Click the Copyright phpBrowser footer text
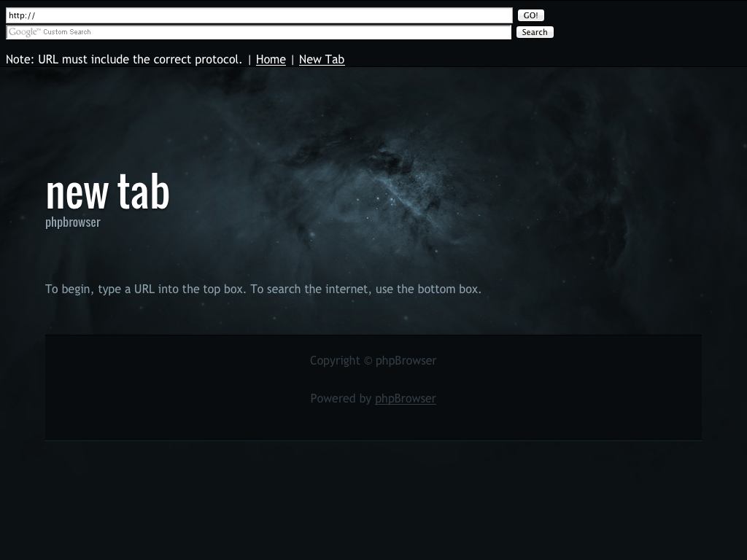Viewport: 747px width, 560px height. (373, 360)
